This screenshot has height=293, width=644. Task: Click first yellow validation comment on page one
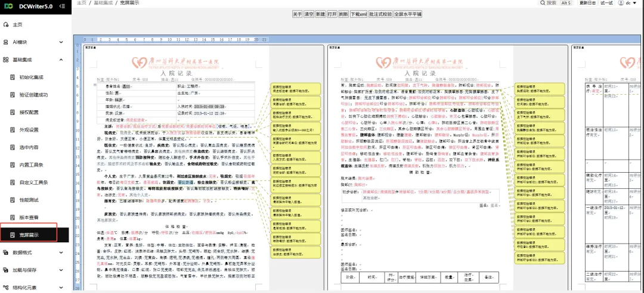click(x=296, y=89)
